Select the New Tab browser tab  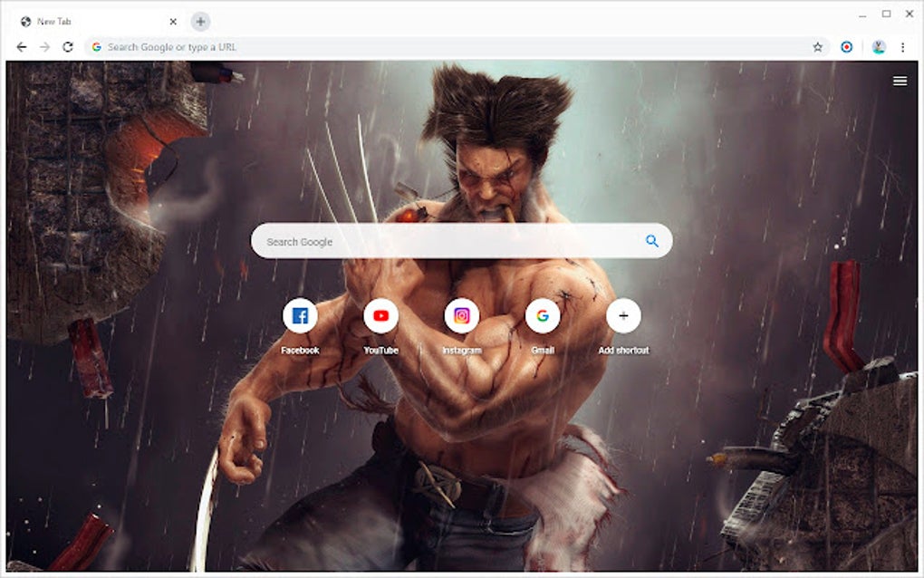click(x=88, y=21)
